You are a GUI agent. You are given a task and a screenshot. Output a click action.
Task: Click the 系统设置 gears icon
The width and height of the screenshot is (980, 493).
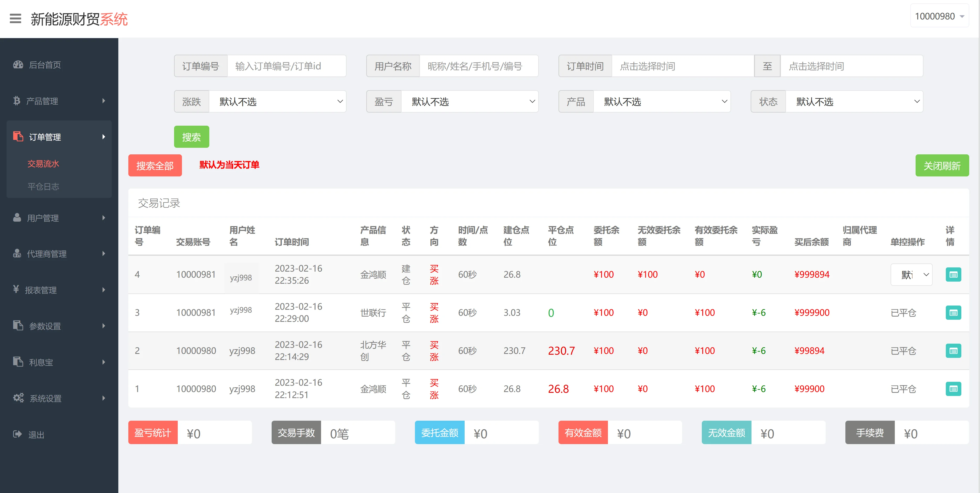point(18,398)
